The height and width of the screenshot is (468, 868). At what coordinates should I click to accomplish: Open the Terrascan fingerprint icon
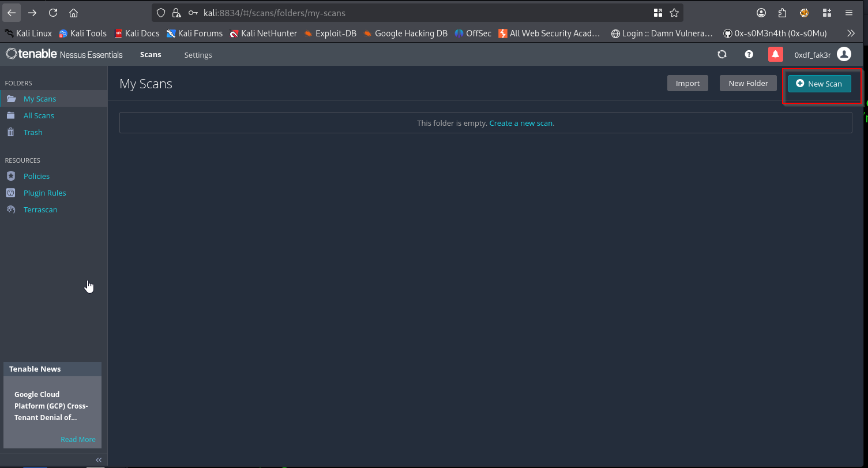[10, 209]
